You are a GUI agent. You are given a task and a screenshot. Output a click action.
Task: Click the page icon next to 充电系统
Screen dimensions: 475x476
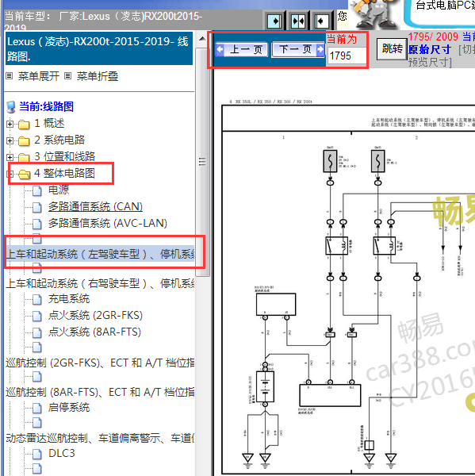point(37,299)
